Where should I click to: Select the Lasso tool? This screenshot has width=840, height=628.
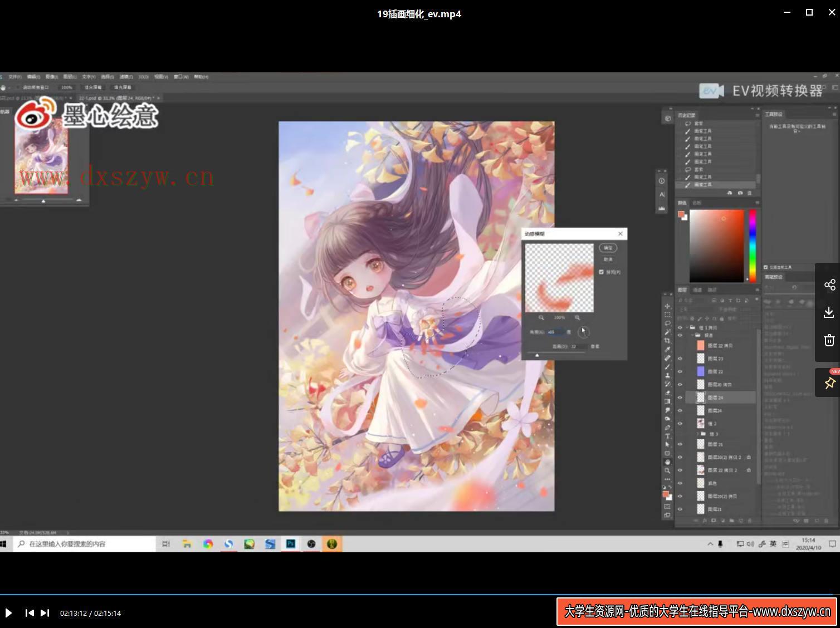tap(667, 323)
